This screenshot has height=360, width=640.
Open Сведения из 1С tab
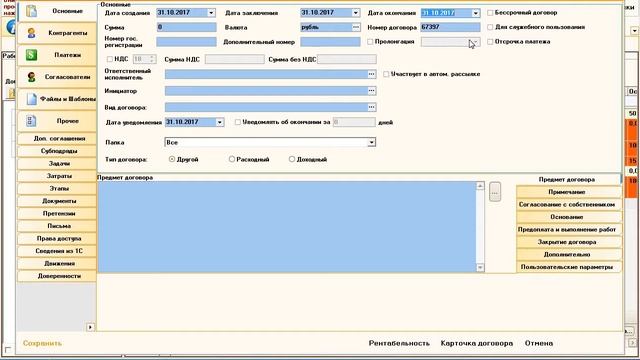click(57, 251)
